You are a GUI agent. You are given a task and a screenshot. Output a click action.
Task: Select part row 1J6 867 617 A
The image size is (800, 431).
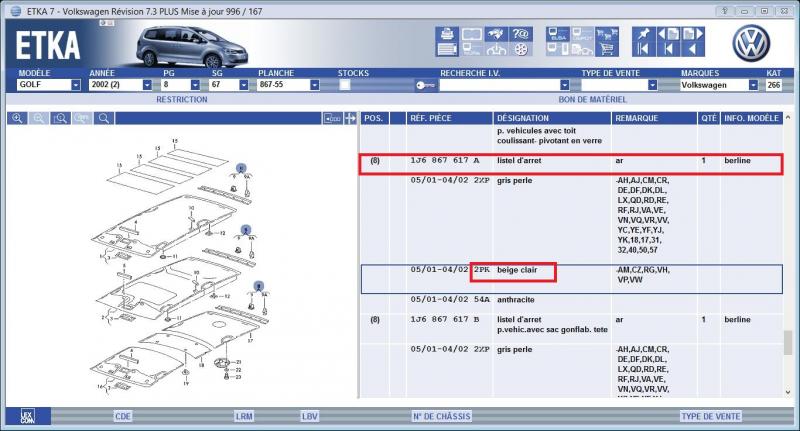pyautogui.click(x=571, y=164)
